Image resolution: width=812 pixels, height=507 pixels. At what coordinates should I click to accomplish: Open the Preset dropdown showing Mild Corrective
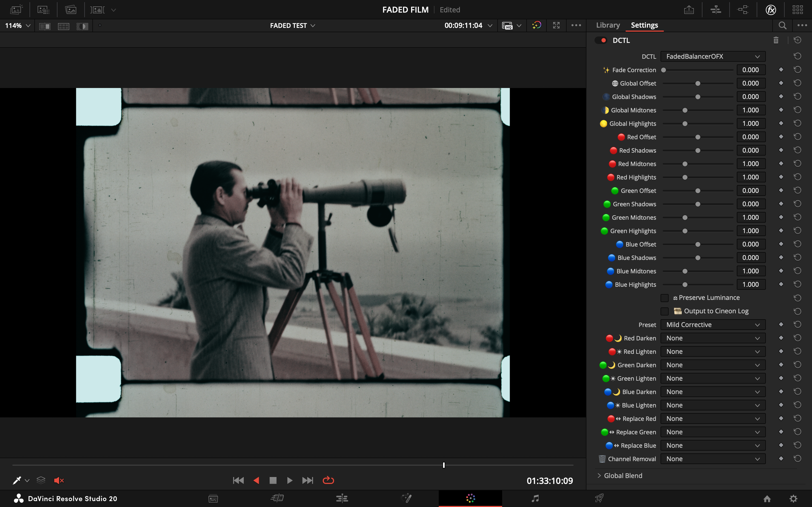pos(713,325)
